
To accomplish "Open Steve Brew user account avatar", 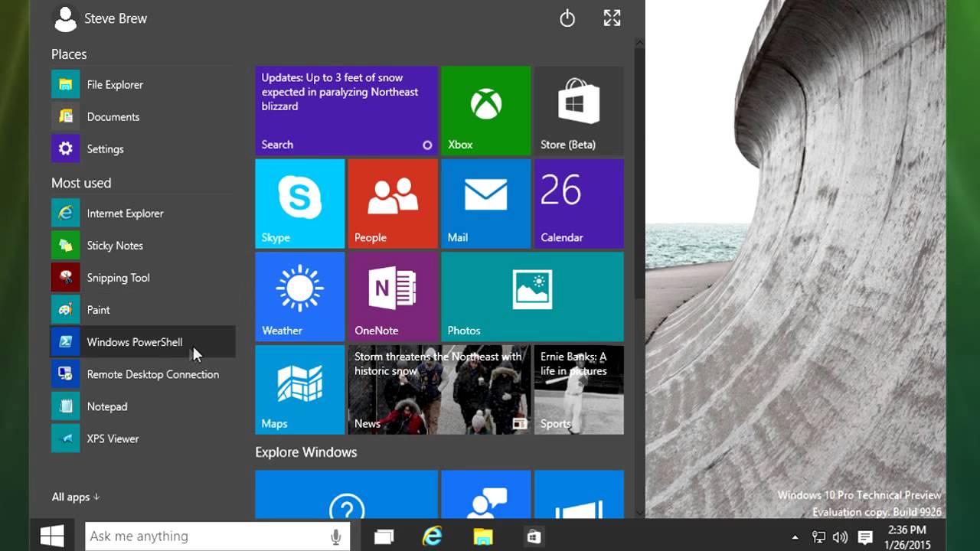I will [x=66, y=18].
